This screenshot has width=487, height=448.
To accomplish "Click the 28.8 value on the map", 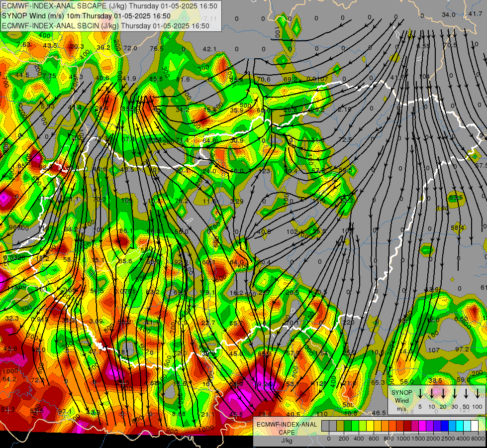I will pyautogui.click(x=265, y=414).
